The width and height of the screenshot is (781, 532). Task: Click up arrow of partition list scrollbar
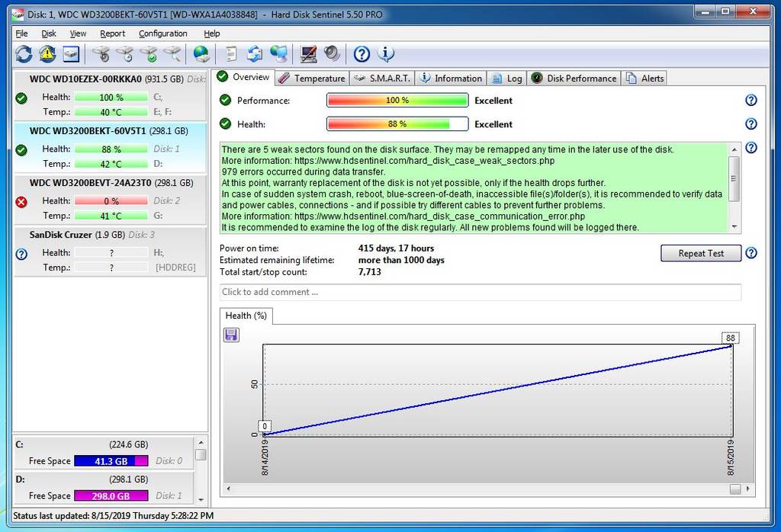201,442
